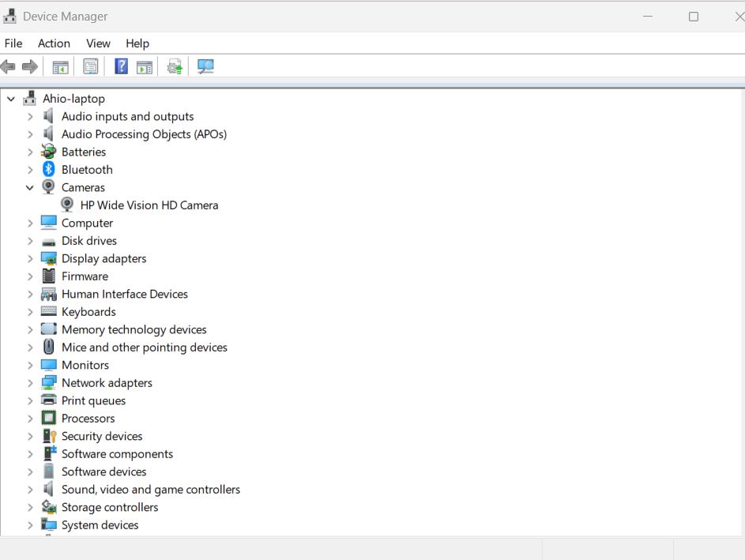Click the Human Interface Devices icon
The width and height of the screenshot is (745, 560).
click(x=48, y=294)
